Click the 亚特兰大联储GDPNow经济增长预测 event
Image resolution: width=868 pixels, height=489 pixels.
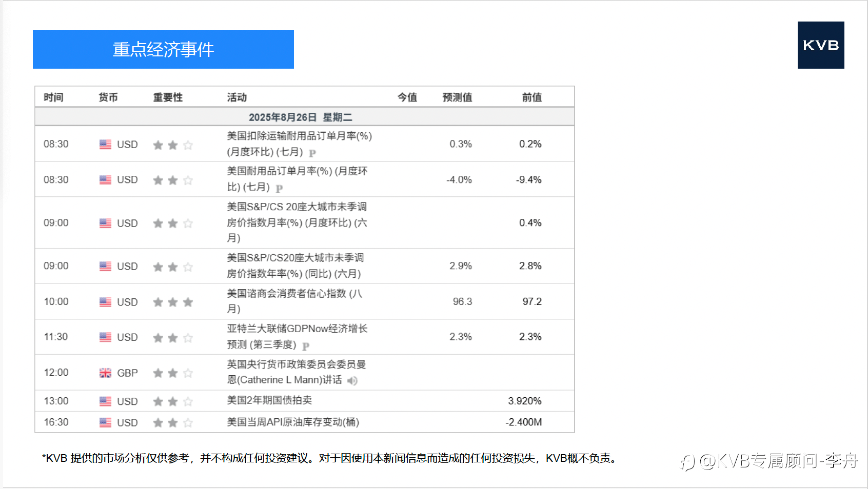[298, 336]
